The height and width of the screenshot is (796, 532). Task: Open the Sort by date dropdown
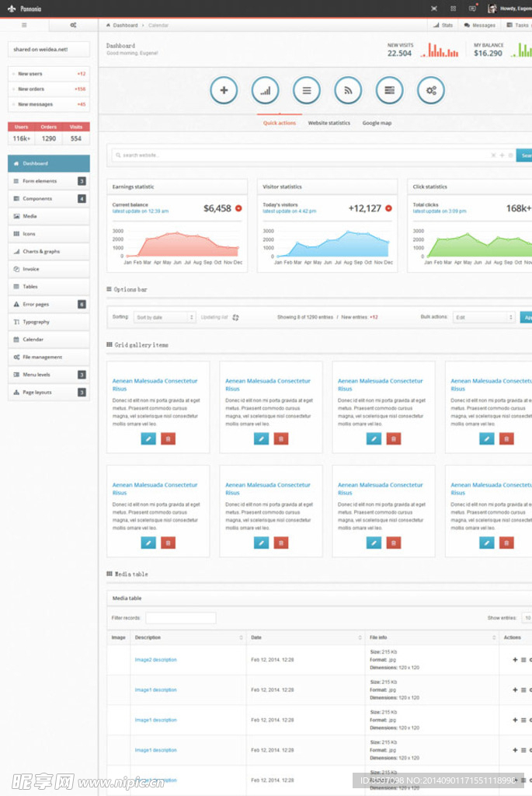(165, 317)
